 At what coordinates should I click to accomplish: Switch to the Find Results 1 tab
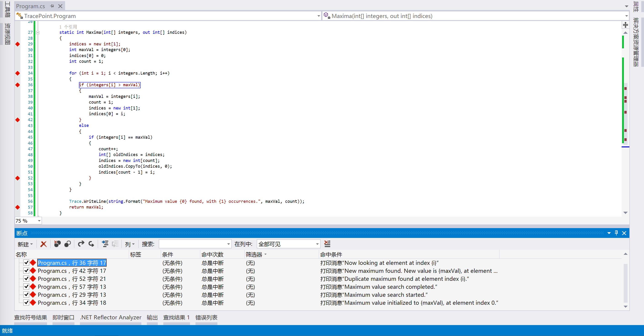(177, 317)
